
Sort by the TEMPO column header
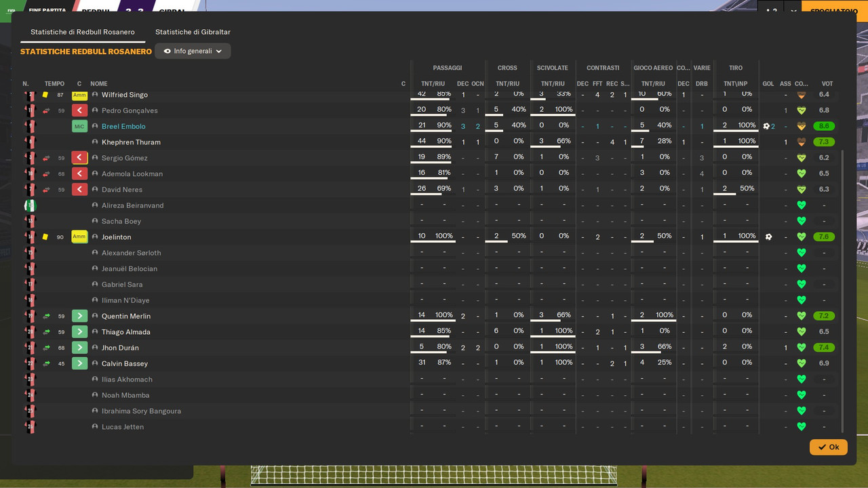click(x=54, y=84)
